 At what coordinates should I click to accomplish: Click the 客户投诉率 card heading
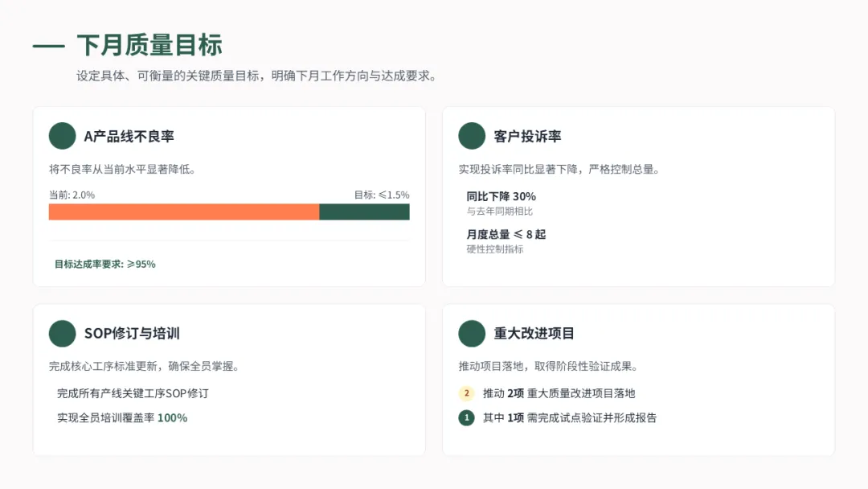pyautogui.click(x=527, y=136)
